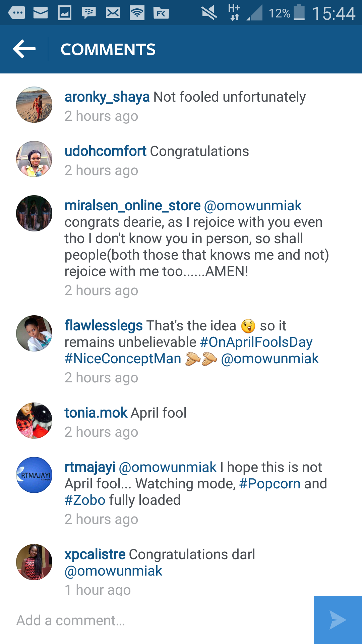Open udohcomfort's profile picture
Image resolution: width=362 pixels, height=644 pixels.
34,159
